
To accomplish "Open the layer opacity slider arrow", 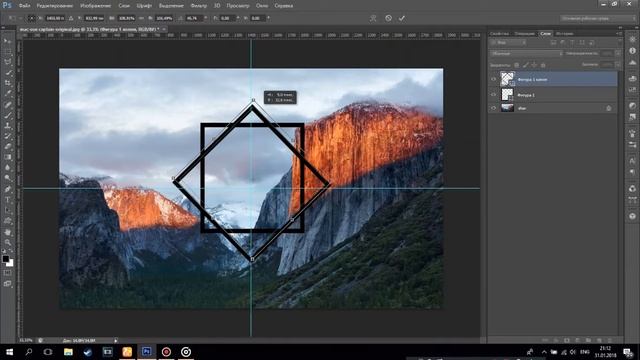I will (618, 53).
